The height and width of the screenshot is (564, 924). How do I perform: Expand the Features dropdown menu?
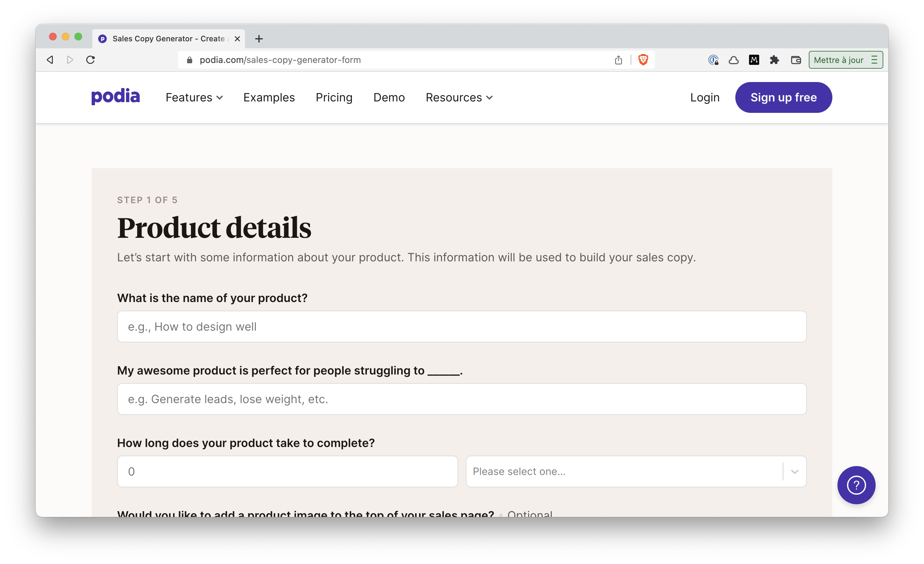click(194, 97)
